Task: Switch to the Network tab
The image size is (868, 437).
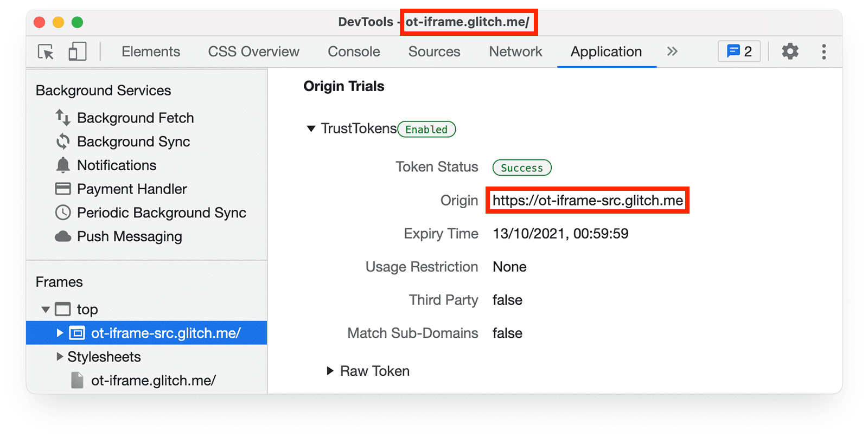Action: point(515,52)
